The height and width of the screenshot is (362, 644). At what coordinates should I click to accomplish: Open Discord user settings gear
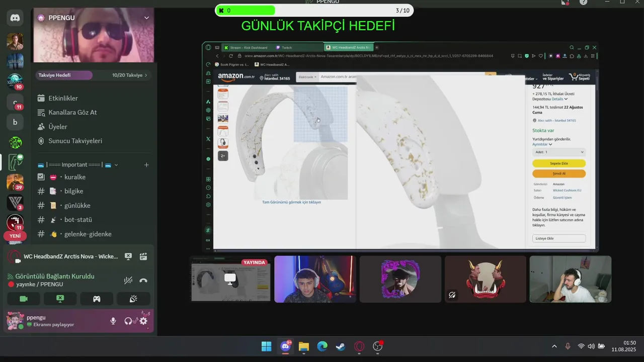(143, 321)
